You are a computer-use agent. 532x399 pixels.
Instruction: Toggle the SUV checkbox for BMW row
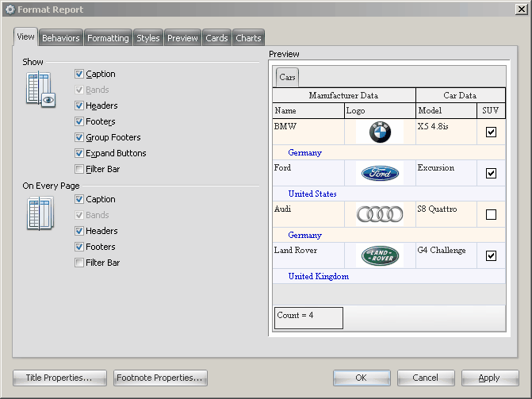click(491, 132)
